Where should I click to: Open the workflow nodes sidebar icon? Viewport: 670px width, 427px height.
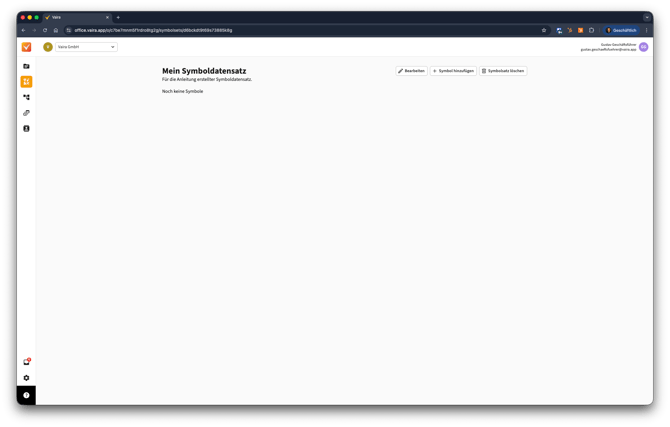[x=26, y=97]
